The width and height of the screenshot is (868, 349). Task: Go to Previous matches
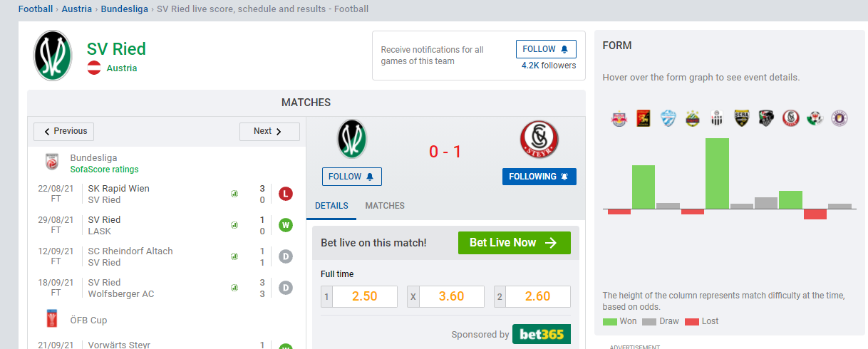click(64, 131)
